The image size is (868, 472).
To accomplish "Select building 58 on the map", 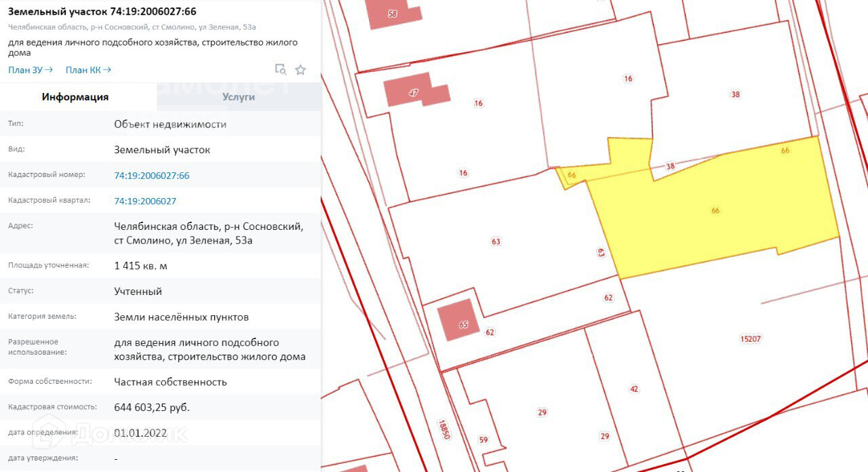I will pyautogui.click(x=393, y=14).
